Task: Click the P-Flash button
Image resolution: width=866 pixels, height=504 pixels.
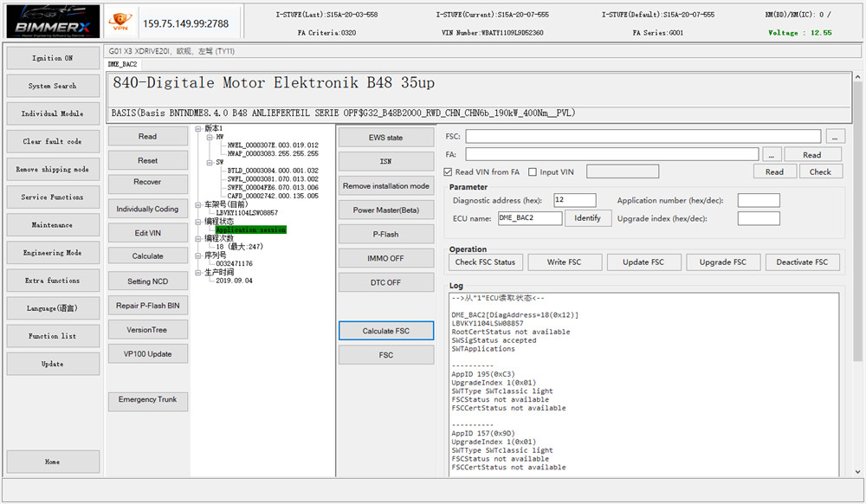Action: (386, 234)
